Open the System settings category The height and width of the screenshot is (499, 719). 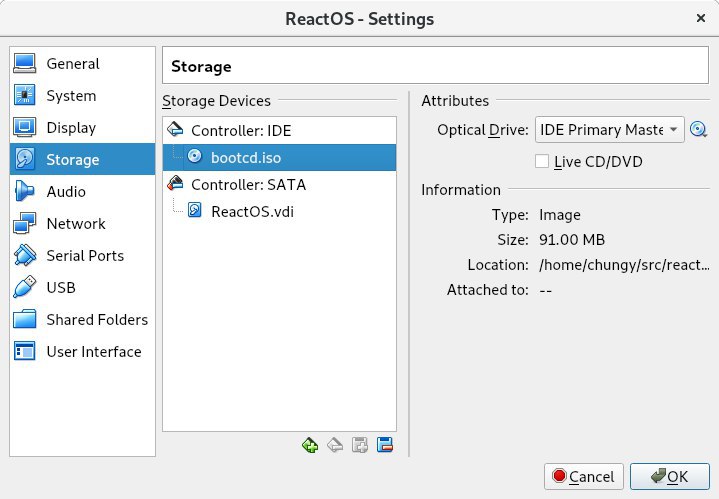click(x=70, y=96)
